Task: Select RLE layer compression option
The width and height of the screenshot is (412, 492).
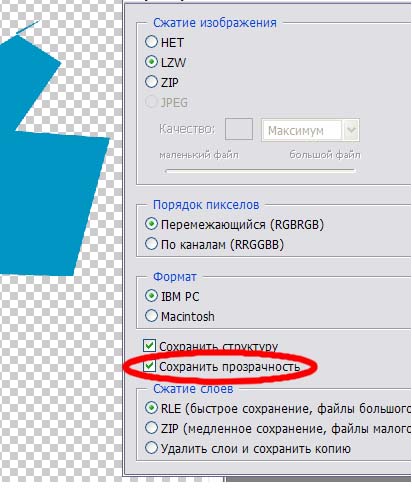Action: click(x=151, y=408)
